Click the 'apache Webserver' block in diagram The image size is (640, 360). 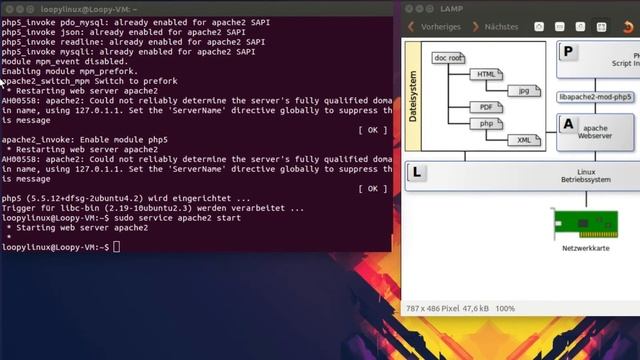596,132
